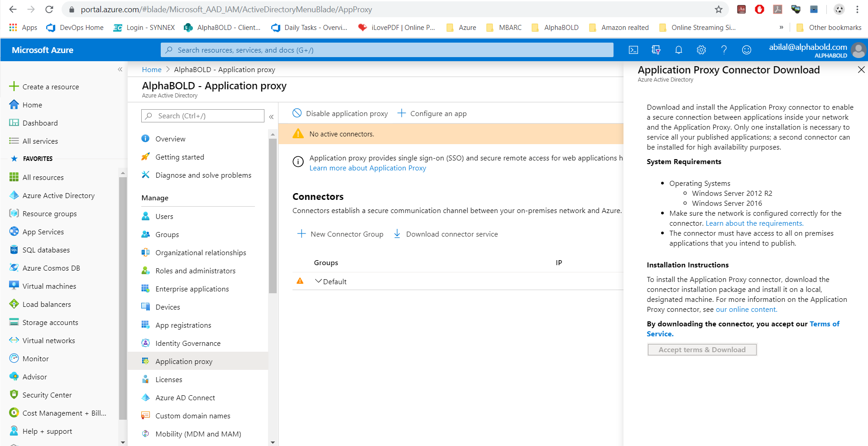Screen dimensions: 868x446
Task: Open Users under Manage
Action: click(x=164, y=216)
